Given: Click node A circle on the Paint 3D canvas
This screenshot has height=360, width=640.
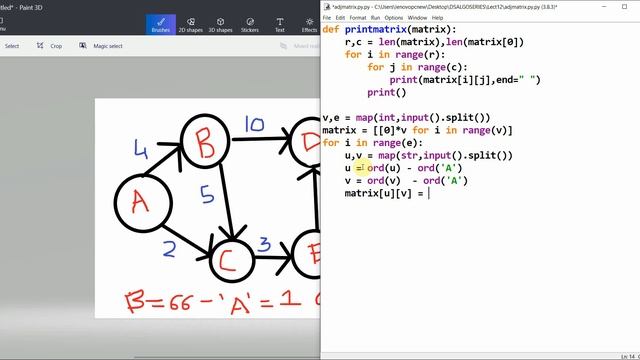Looking at the screenshot, I should click(143, 203).
